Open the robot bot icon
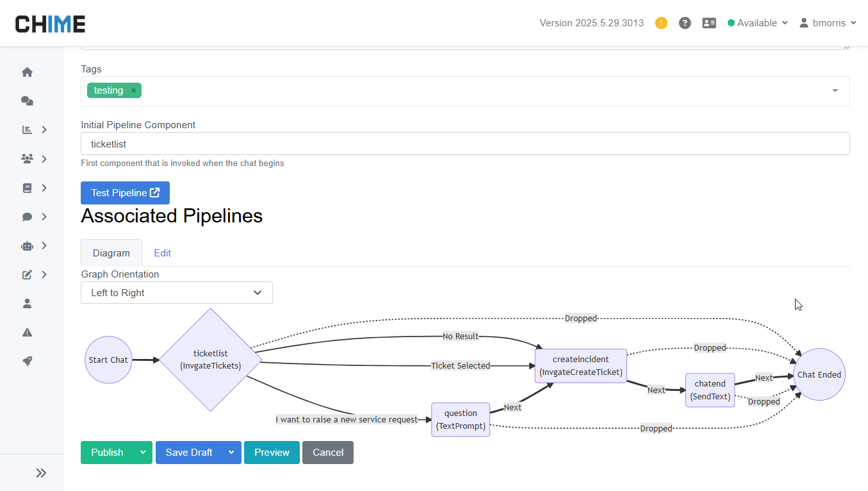Image resolution: width=868 pixels, height=491 pixels. [27, 246]
